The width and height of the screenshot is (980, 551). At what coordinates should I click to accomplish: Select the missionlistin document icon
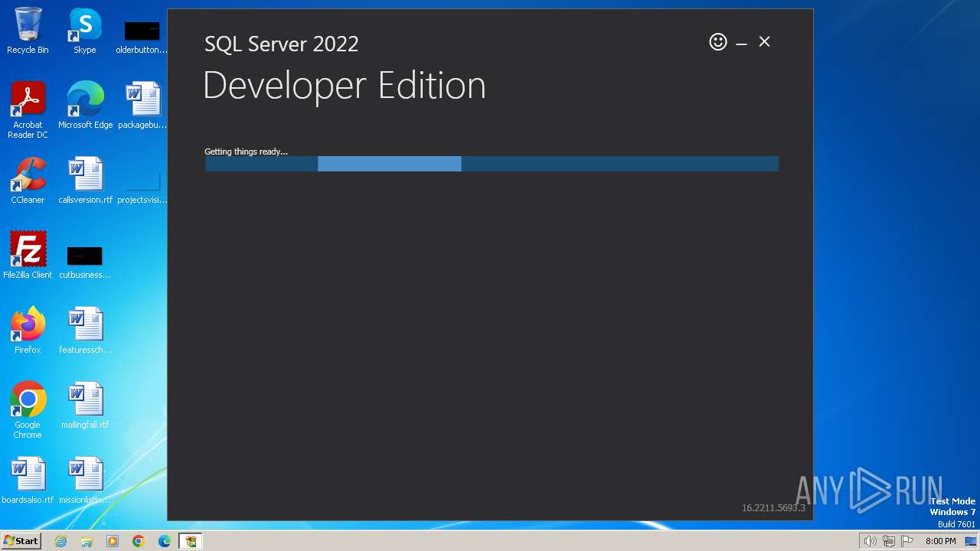[x=85, y=481]
